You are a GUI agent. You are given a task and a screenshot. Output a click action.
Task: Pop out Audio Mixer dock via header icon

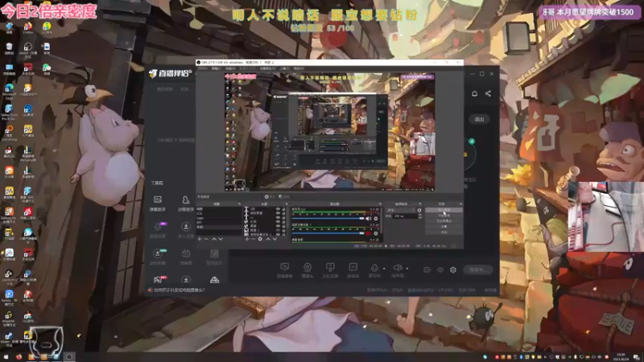pyautogui.click(x=380, y=204)
